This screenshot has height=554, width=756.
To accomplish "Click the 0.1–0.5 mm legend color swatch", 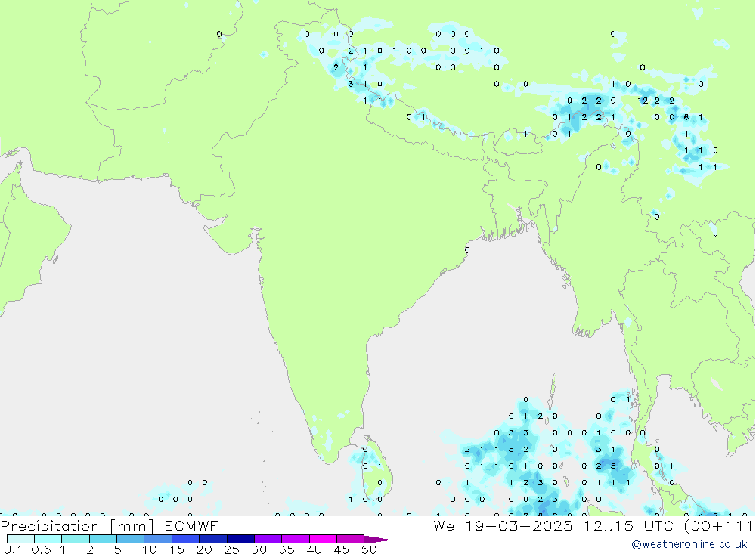I will coord(20,539).
